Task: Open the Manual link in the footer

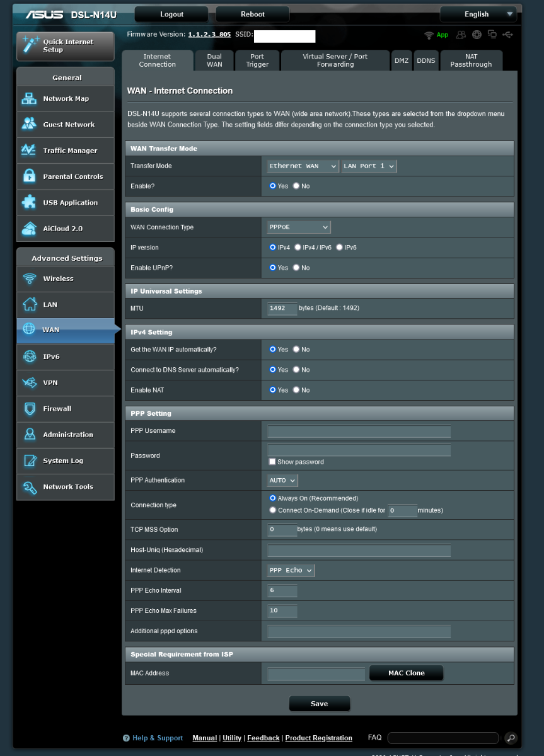Action: [205, 738]
